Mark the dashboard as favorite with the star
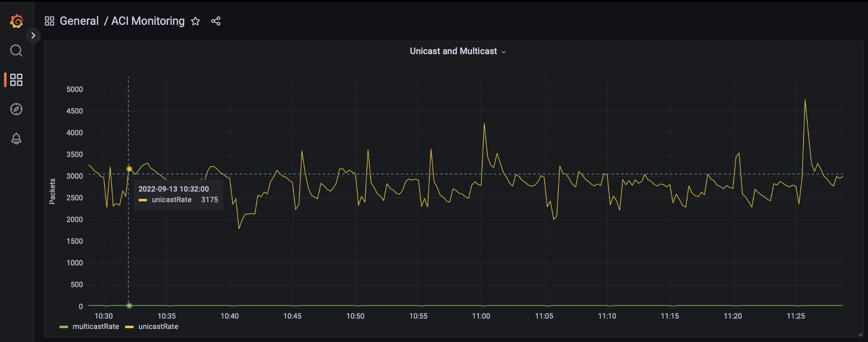The width and height of the screenshot is (868, 342). (196, 21)
